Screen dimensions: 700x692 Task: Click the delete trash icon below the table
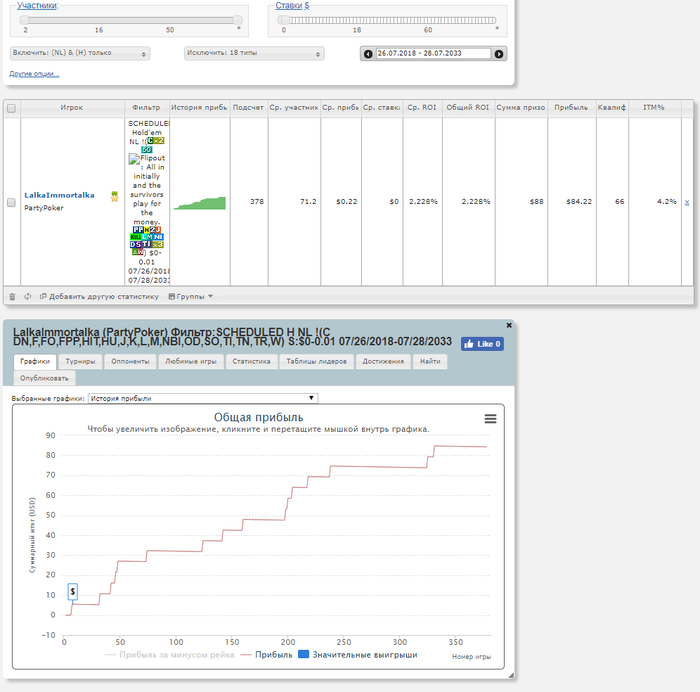point(12,296)
